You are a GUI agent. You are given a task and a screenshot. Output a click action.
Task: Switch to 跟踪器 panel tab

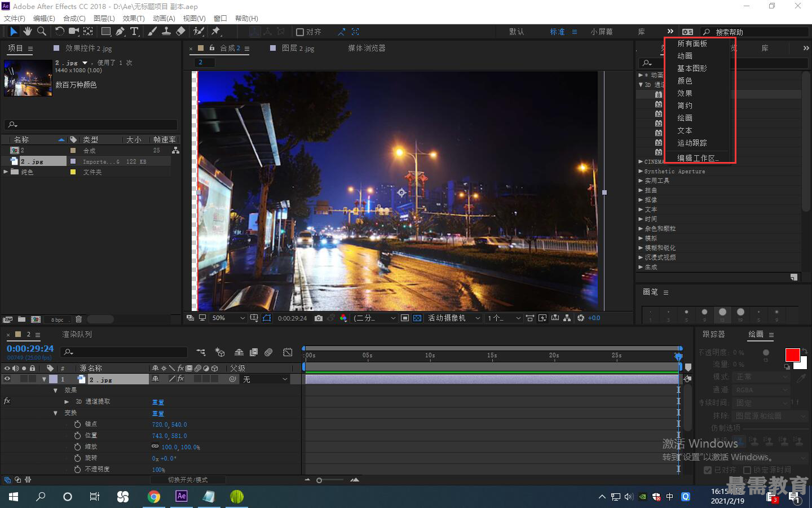713,334
